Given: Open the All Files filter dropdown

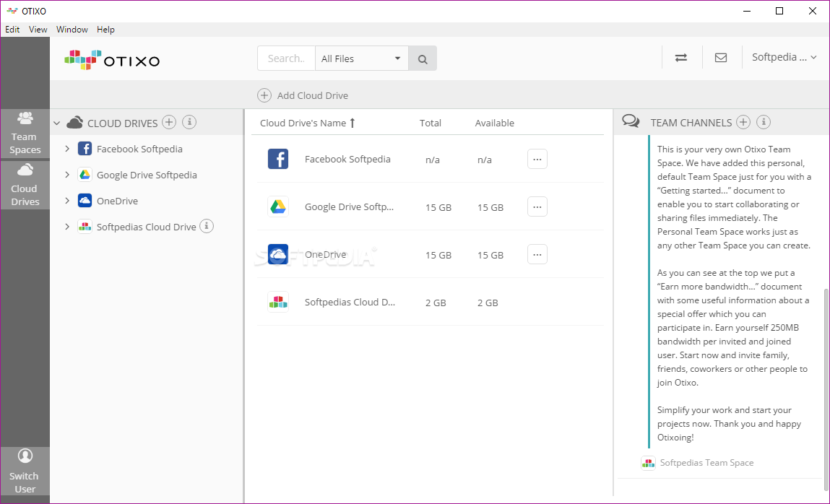Looking at the screenshot, I should click(x=361, y=58).
